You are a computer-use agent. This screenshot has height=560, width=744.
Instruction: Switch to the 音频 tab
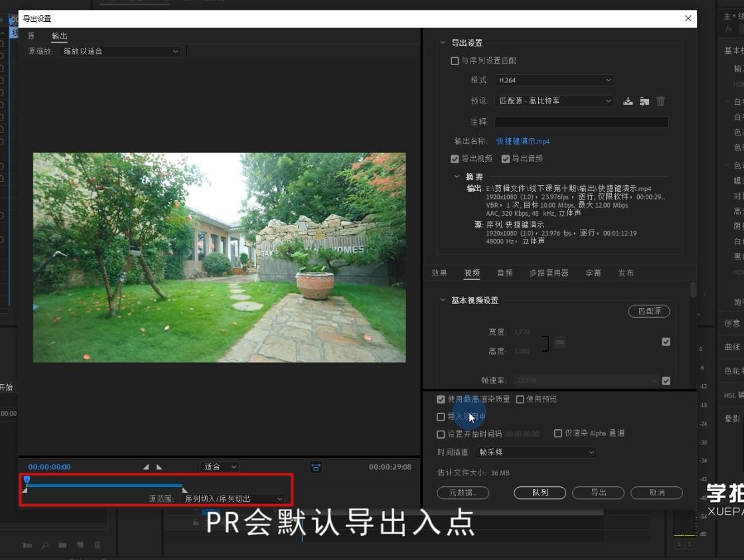pyautogui.click(x=504, y=273)
